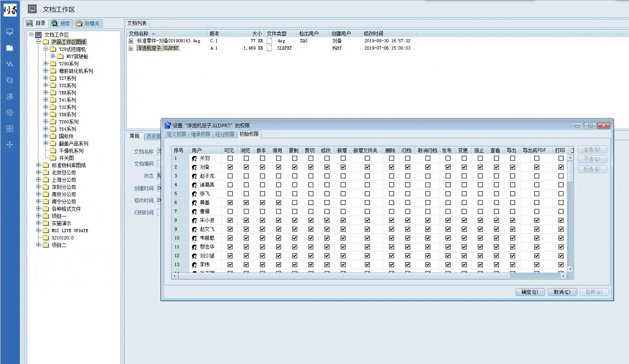629x364 pixels.
Task: Click the monitor icon beside 文档工作区 title
Action: tap(33, 9)
